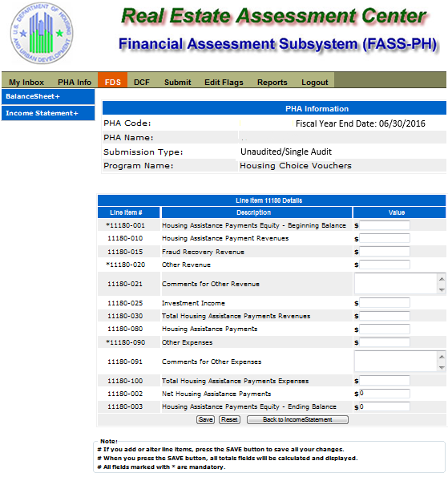Open the My Inbox tab
The height and width of the screenshot is (477, 448).
click(26, 82)
